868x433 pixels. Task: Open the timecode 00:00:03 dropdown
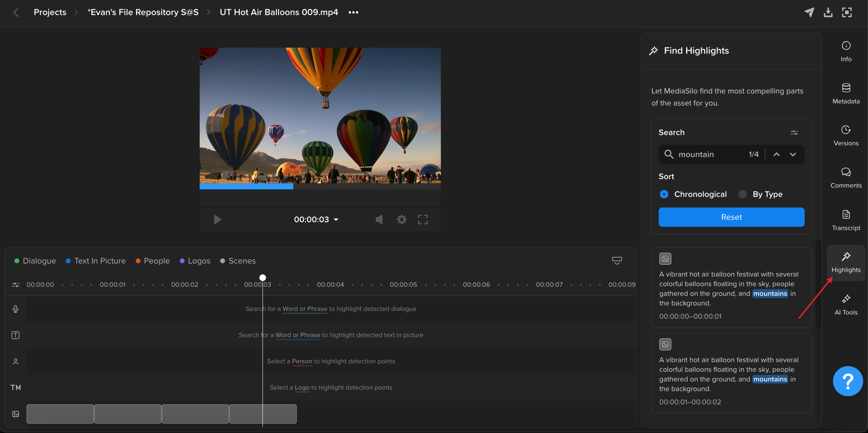316,219
